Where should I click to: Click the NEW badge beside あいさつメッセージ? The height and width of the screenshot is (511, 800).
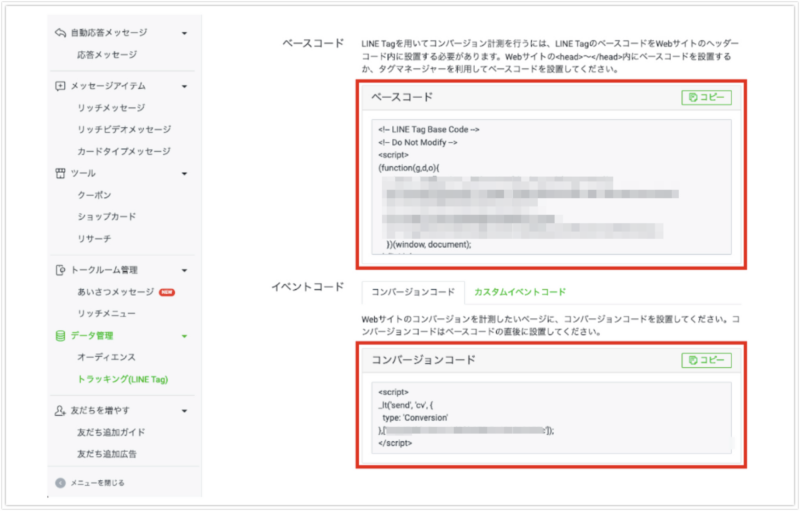(x=167, y=292)
